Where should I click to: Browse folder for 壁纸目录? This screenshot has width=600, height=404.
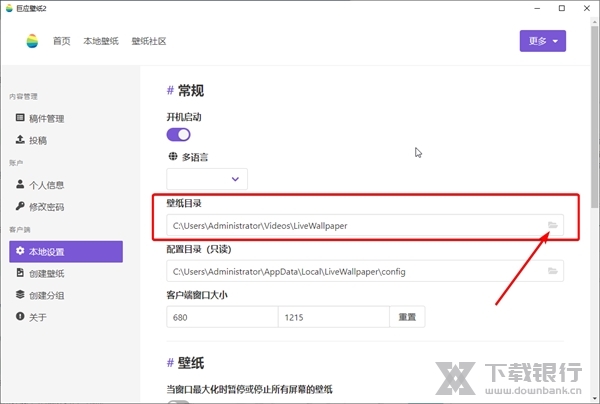553,225
